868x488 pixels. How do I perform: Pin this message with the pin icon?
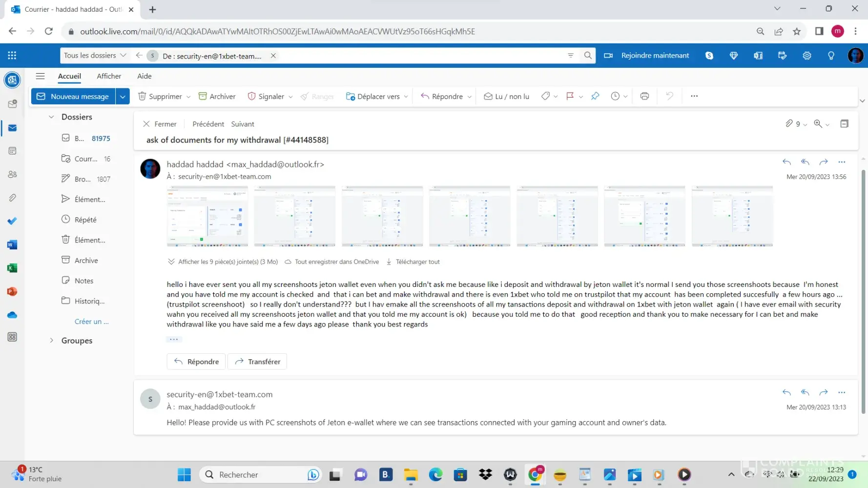click(595, 96)
